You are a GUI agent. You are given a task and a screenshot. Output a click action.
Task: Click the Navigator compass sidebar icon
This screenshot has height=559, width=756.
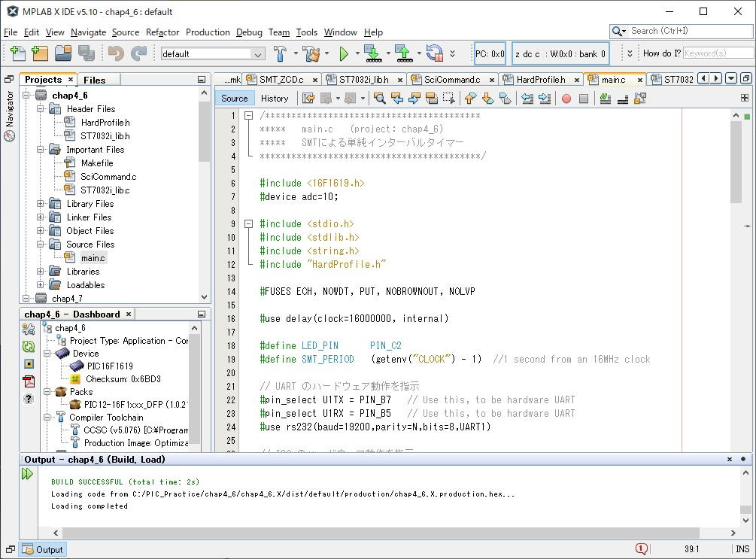(10, 135)
